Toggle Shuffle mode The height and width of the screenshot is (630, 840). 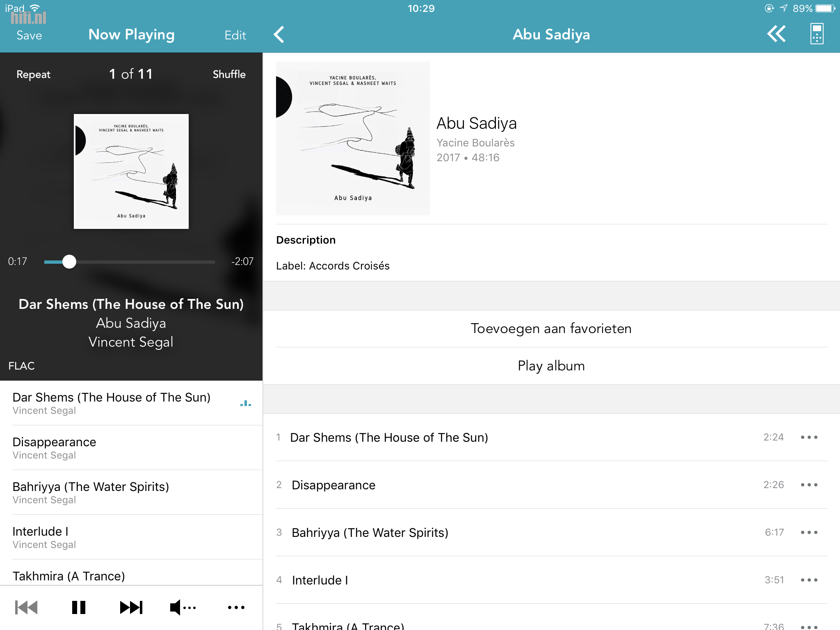pos(229,74)
